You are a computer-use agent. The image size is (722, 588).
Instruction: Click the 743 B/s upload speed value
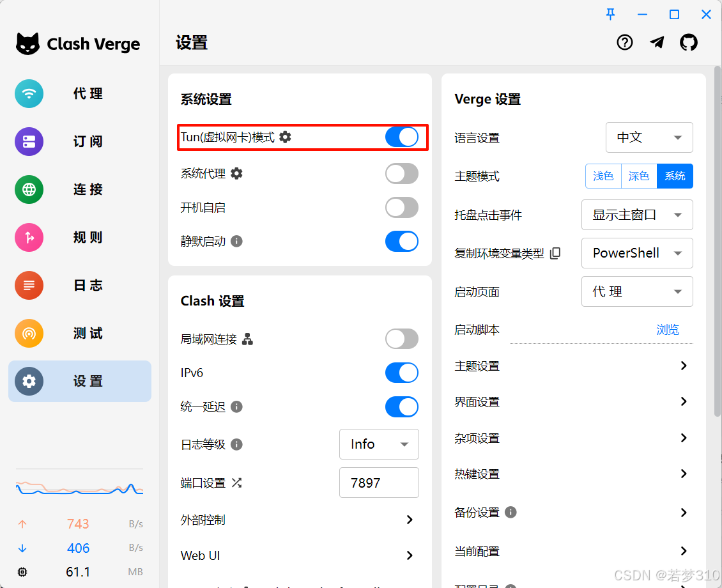[x=78, y=524]
